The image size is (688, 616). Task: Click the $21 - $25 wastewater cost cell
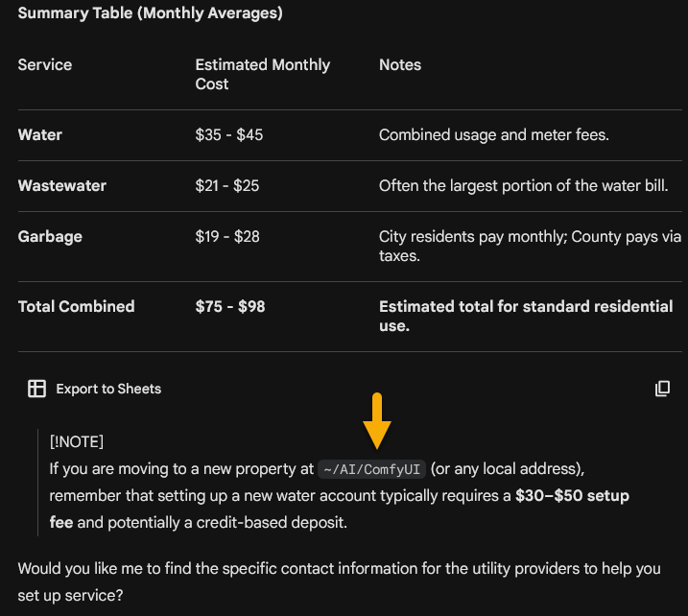[226, 185]
